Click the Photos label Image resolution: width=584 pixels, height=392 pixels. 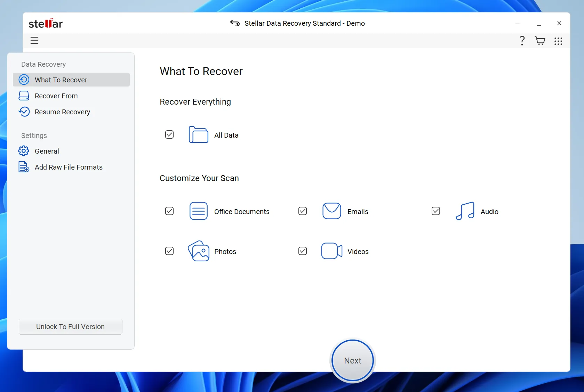click(x=225, y=252)
